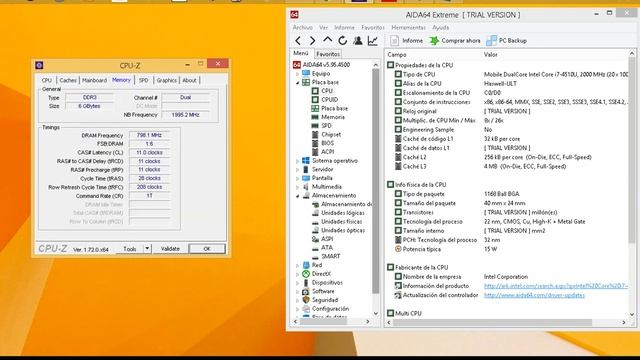Go back with AIDA64 back arrow
640x360 pixels.
pyautogui.click(x=298, y=40)
